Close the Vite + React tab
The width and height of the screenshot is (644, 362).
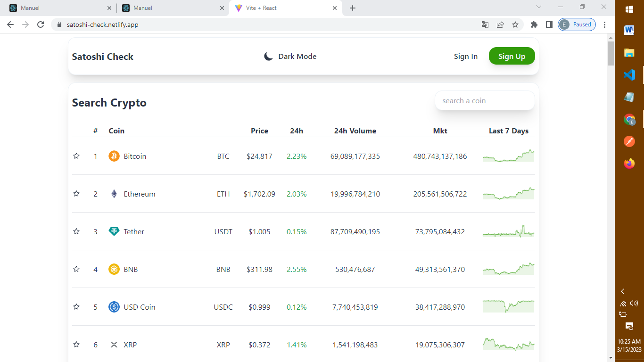(x=335, y=8)
